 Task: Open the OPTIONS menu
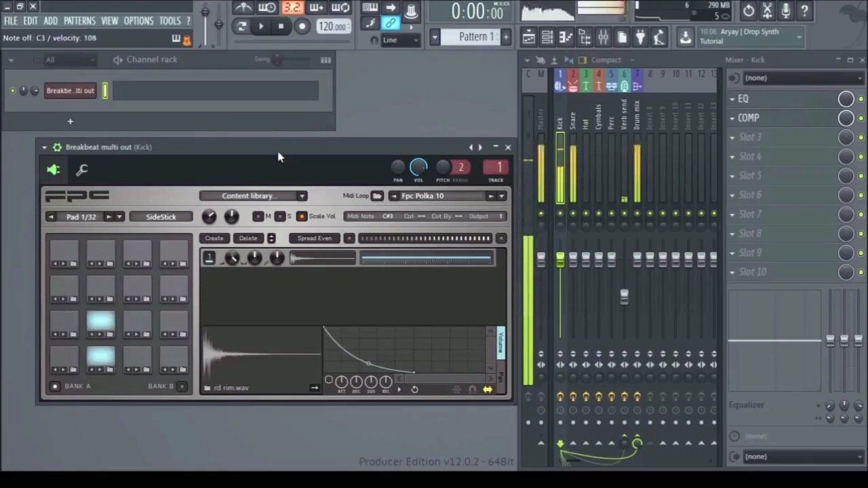click(138, 21)
